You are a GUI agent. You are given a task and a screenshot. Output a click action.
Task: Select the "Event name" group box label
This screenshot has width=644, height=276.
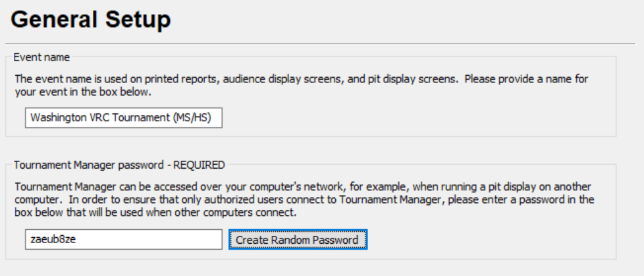click(41, 57)
